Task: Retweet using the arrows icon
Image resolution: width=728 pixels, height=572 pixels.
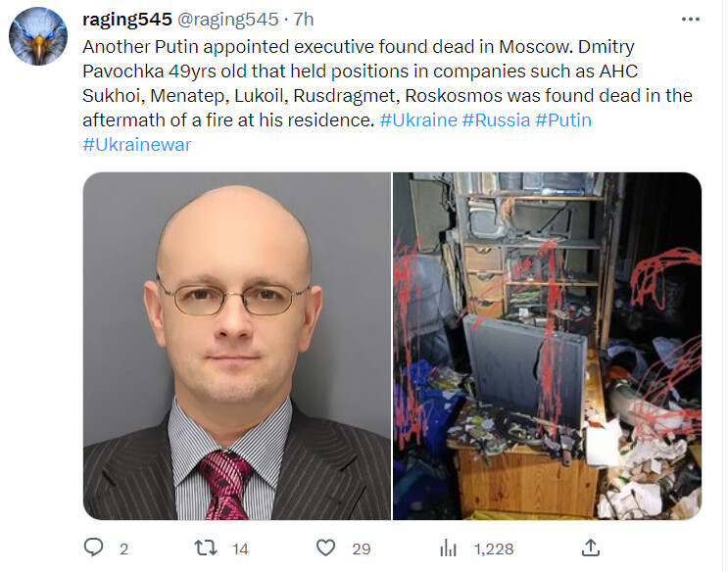Action: point(205,548)
